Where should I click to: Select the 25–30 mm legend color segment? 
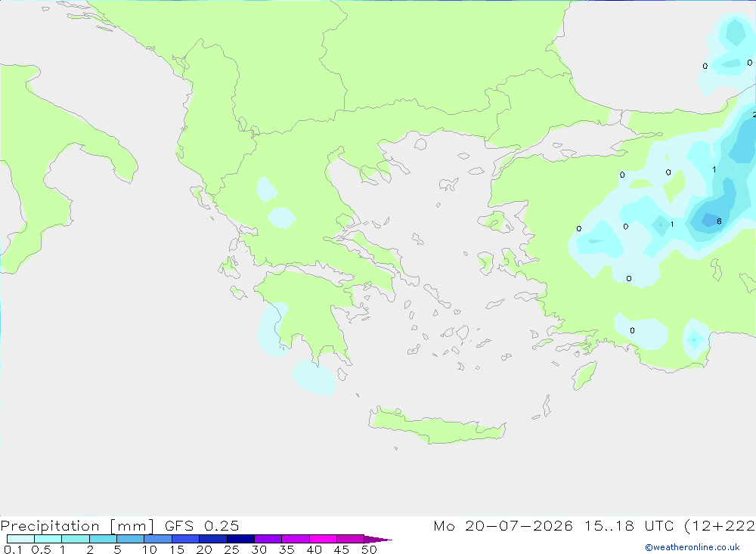click(240, 539)
